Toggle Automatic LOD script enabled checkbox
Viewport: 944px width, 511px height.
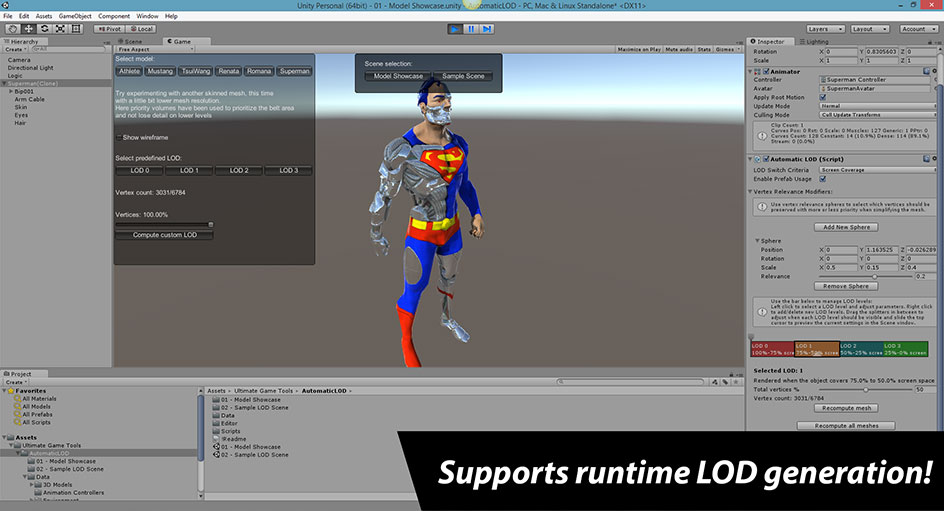[766, 159]
